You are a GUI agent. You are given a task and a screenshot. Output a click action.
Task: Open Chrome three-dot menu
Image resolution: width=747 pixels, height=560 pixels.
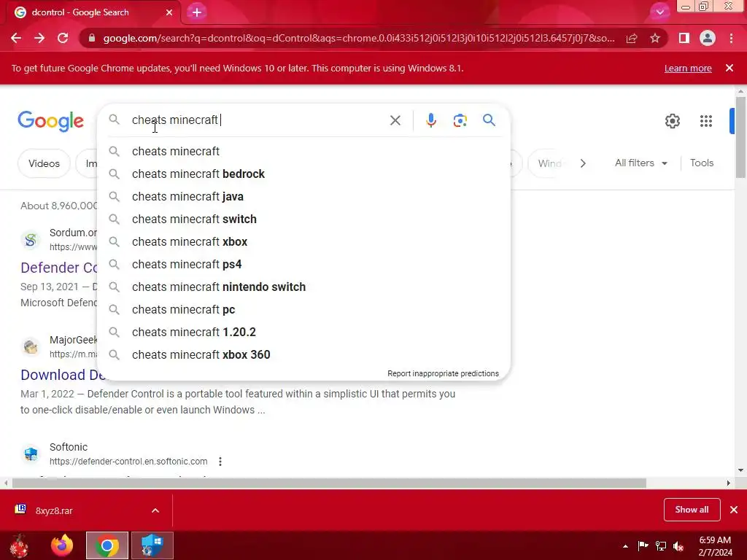731,38
